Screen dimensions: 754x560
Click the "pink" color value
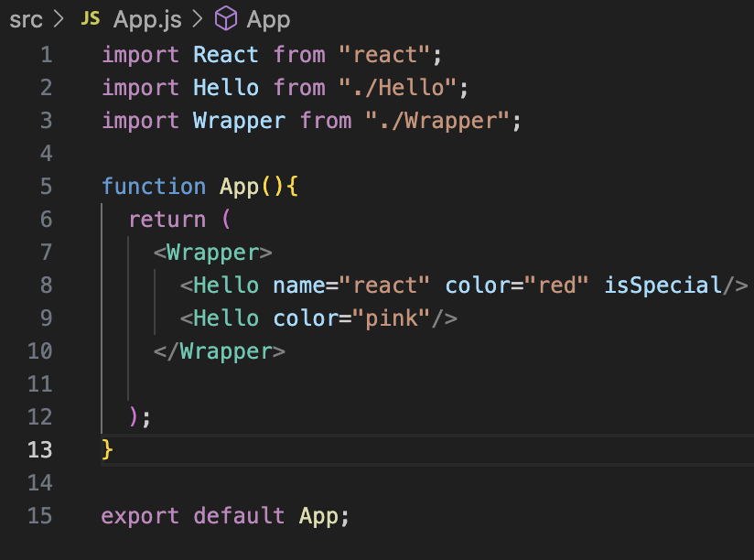click(x=391, y=318)
